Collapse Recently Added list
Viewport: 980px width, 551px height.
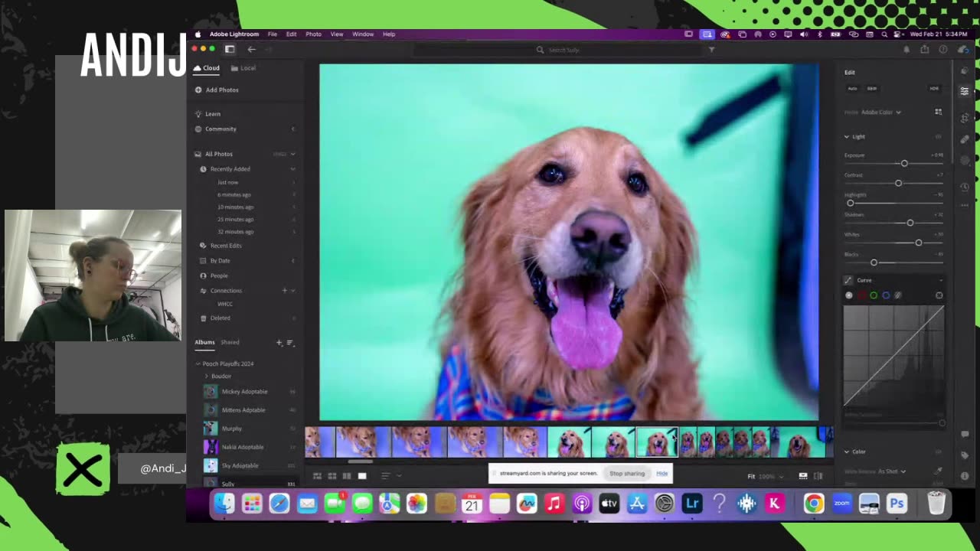tap(292, 169)
